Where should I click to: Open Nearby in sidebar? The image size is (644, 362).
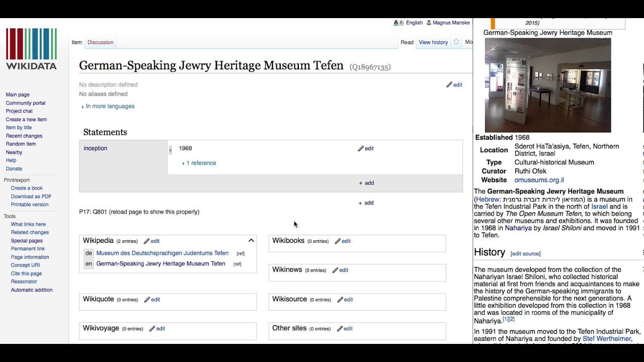click(14, 152)
